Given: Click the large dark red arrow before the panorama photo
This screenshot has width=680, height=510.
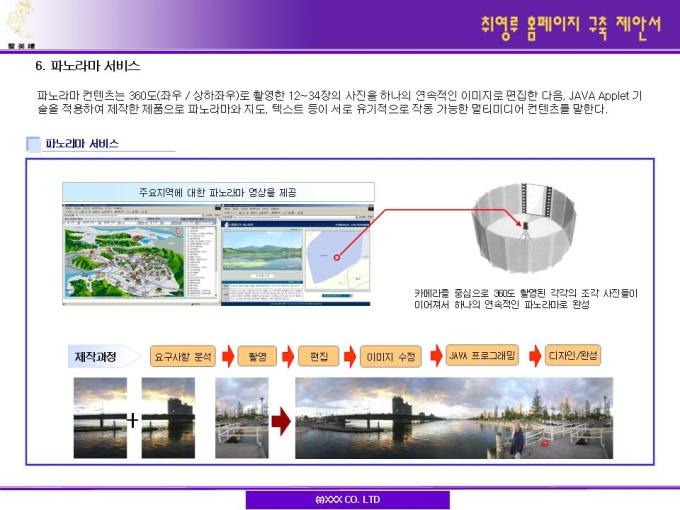Looking at the screenshot, I should [281, 421].
